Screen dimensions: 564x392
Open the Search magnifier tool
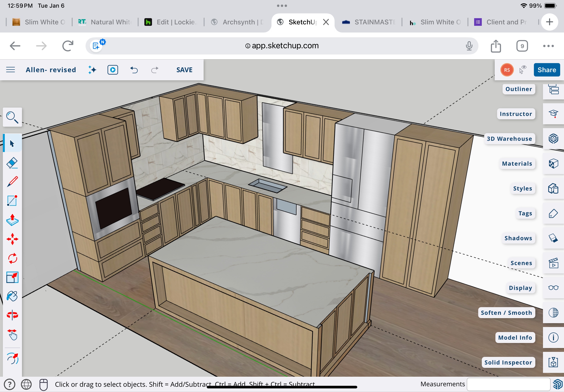coord(12,117)
